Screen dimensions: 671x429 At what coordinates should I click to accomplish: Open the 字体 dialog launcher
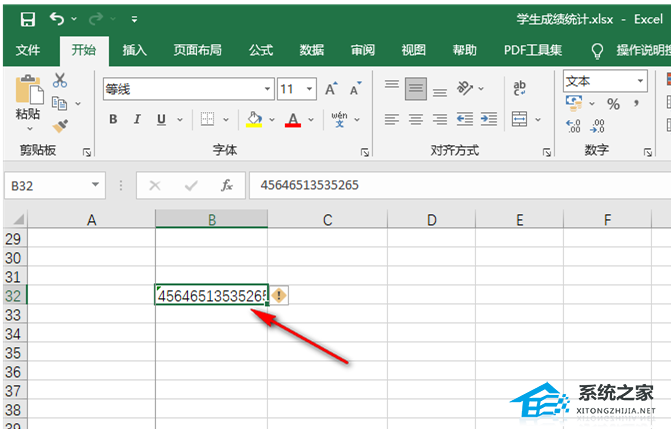pos(365,152)
